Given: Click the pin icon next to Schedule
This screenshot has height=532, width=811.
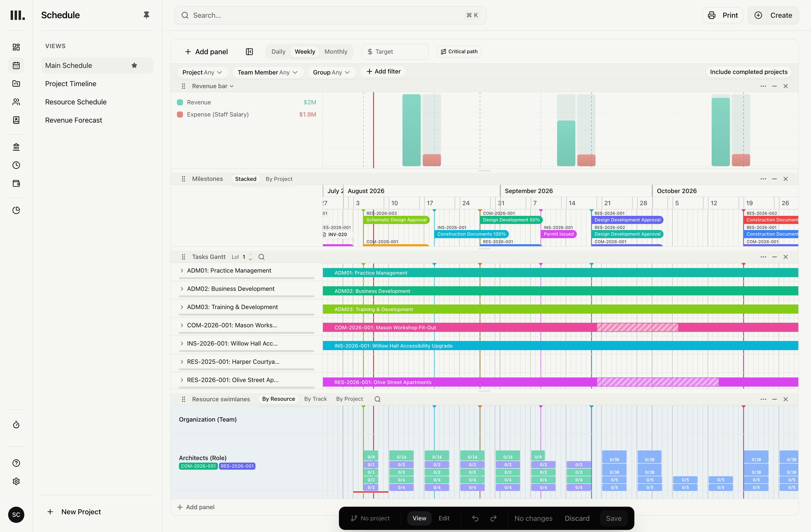Looking at the screenshot, I should pyautogui.click(x=146, y=15).
